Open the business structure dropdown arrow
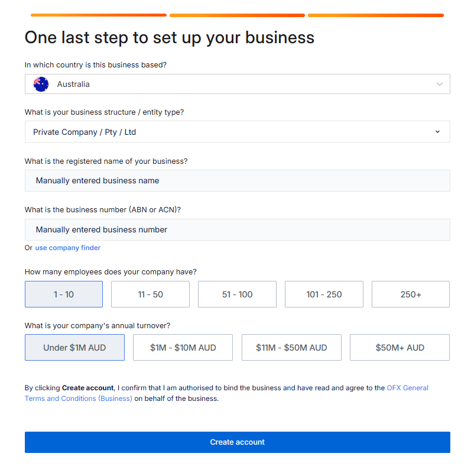Image resolution: width=471 pixels, height=476 pixels. tap(437, 132)
